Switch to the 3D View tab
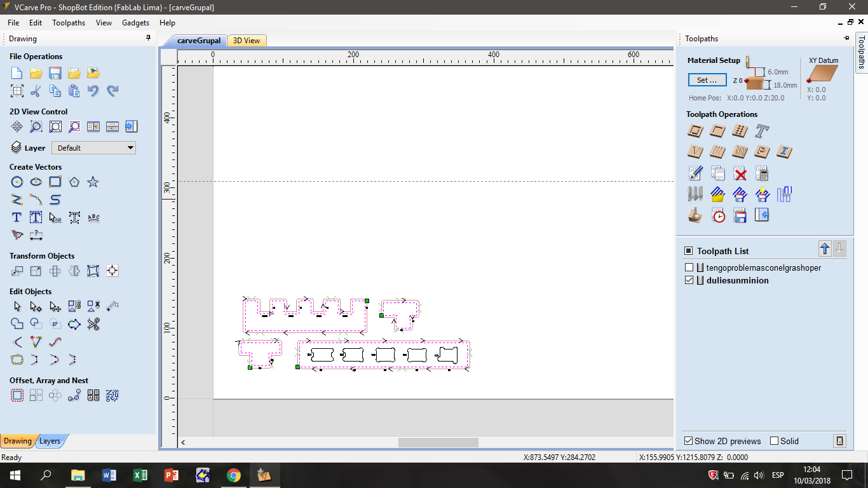This screenshot has width=868, height=488. [x=247, y=41]
